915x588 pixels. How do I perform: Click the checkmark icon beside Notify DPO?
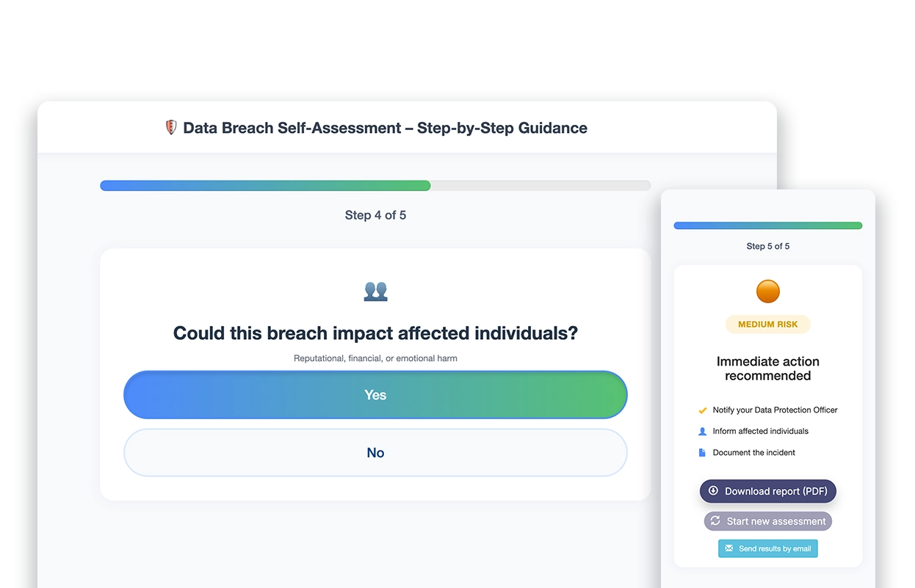click(x=702, y=410)
